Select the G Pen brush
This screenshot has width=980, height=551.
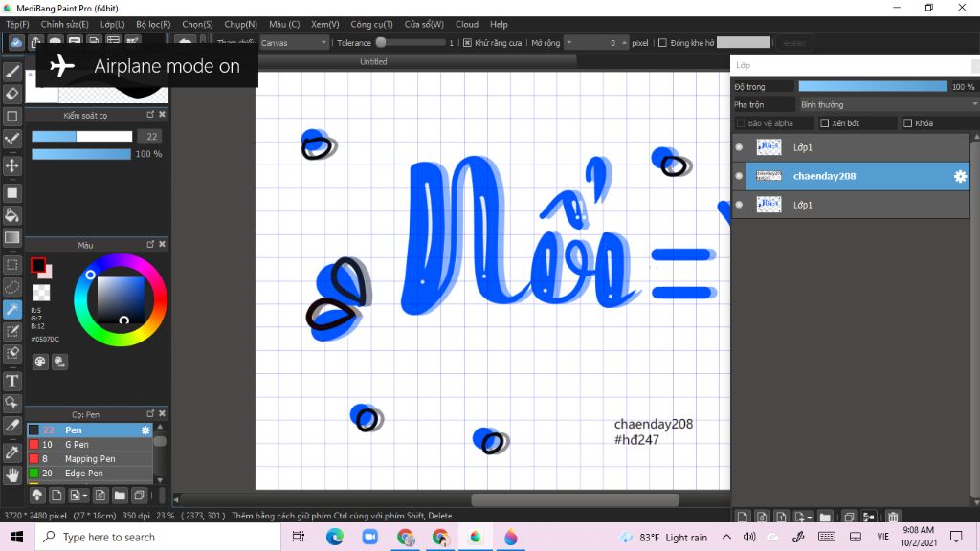pyautogui.click(x=90, y=444)
